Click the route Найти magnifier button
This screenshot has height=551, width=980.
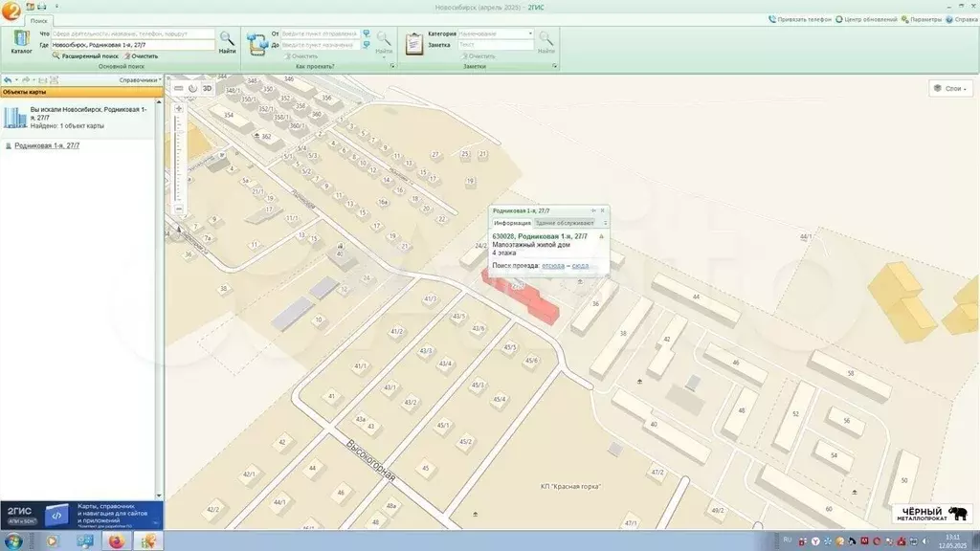pos(384,42)
